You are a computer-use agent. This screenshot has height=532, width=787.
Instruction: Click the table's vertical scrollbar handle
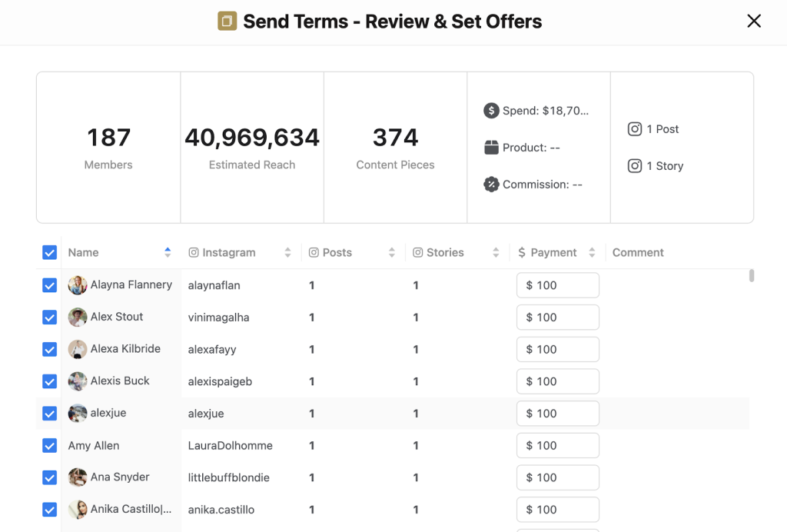[752, 275]
